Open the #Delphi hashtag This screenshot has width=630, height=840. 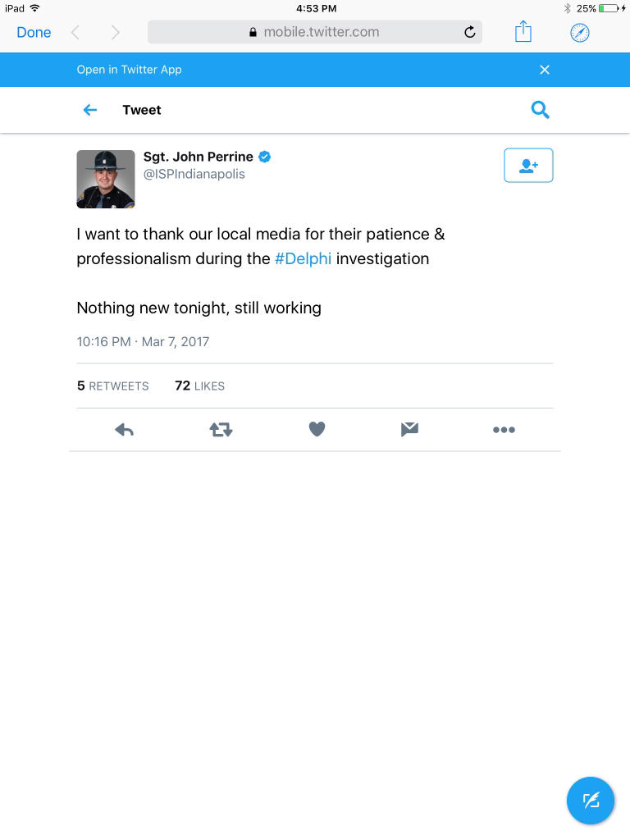(x=303, y=258)
